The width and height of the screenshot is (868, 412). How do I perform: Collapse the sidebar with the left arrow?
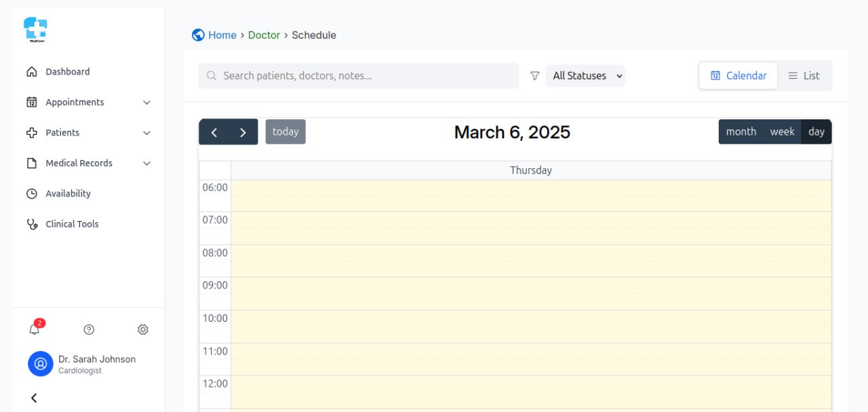pos(34,398)
